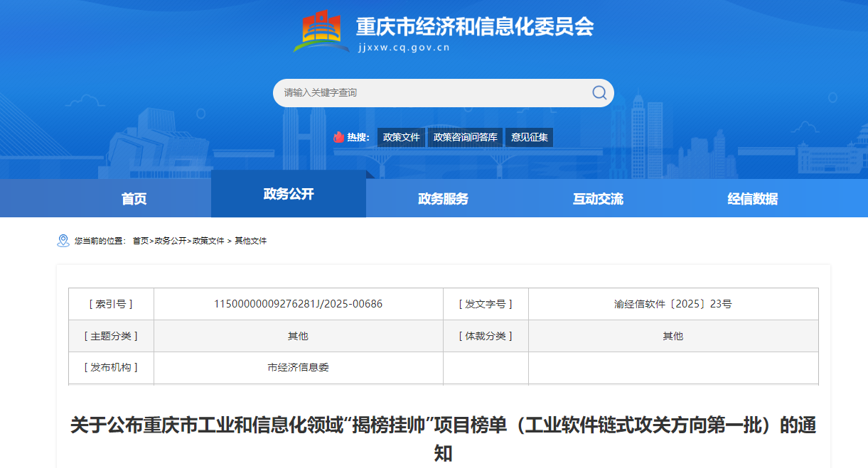Screen dimensions: 868x468
Task: Focus the 请输入关键字查询 search box
Action: pos(434,93)
